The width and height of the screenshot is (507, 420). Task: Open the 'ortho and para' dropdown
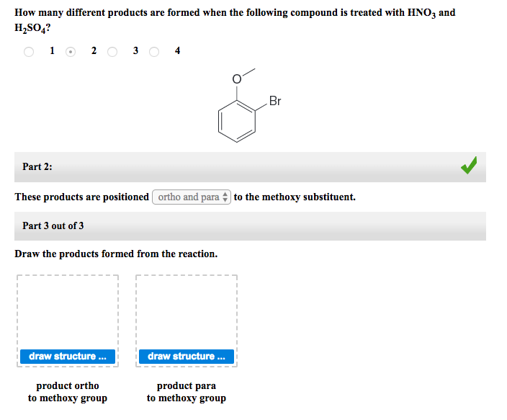[x=192, y=197]
